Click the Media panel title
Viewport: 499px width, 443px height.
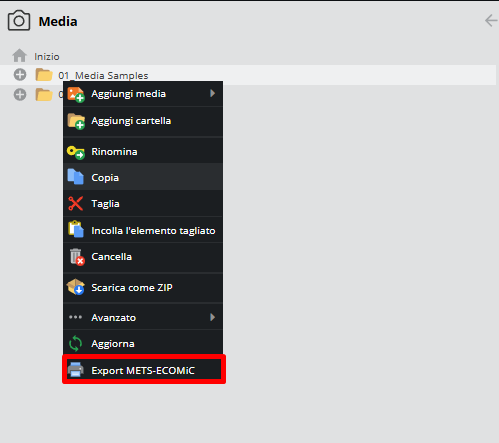point(58,22)
